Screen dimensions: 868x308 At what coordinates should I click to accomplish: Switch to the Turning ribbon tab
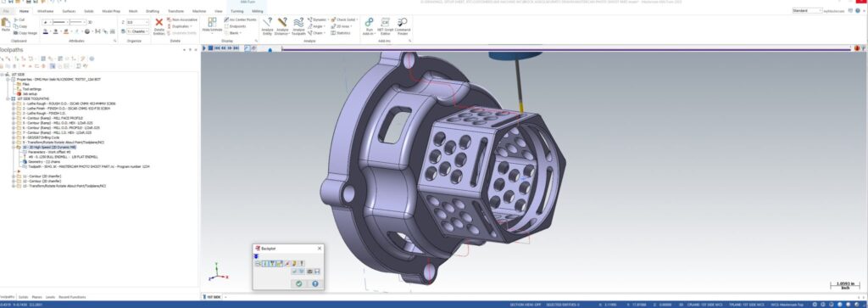(237, 11)
